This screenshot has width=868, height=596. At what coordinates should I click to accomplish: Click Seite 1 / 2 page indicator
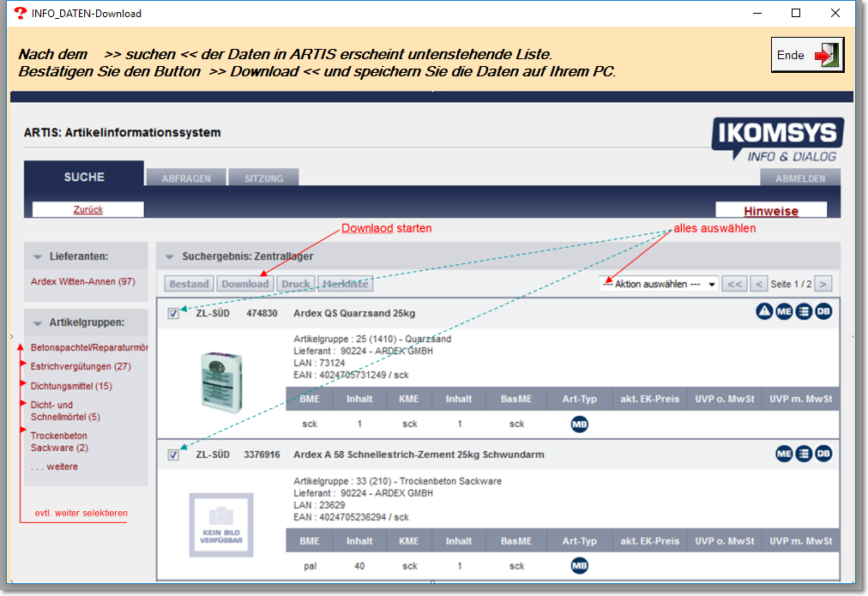coord(791,284)
